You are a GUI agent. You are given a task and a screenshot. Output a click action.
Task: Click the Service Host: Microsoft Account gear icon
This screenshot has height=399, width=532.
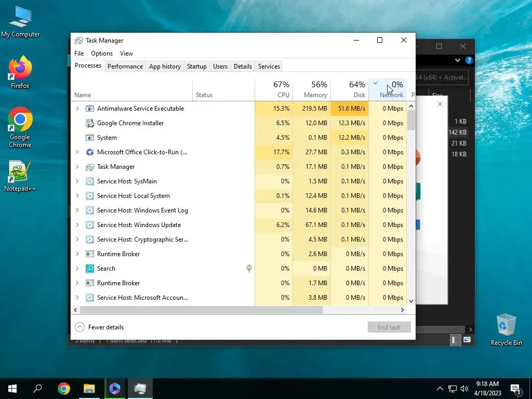(x=89, y=298)
